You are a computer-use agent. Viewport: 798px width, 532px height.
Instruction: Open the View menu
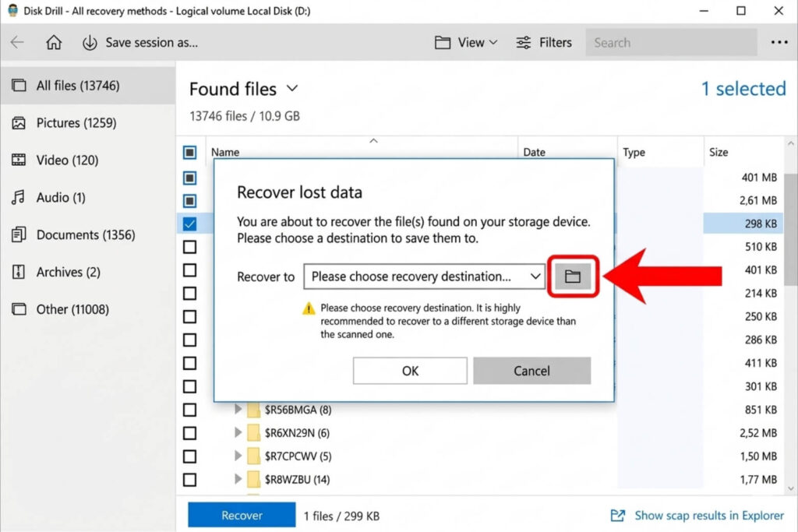click(x=466, y=43)
